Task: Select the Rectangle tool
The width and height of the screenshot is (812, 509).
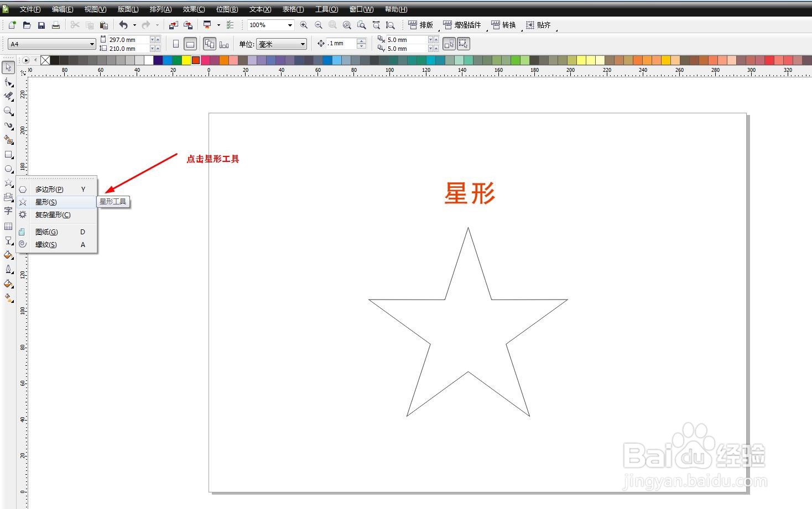Action: coord(8,155)
